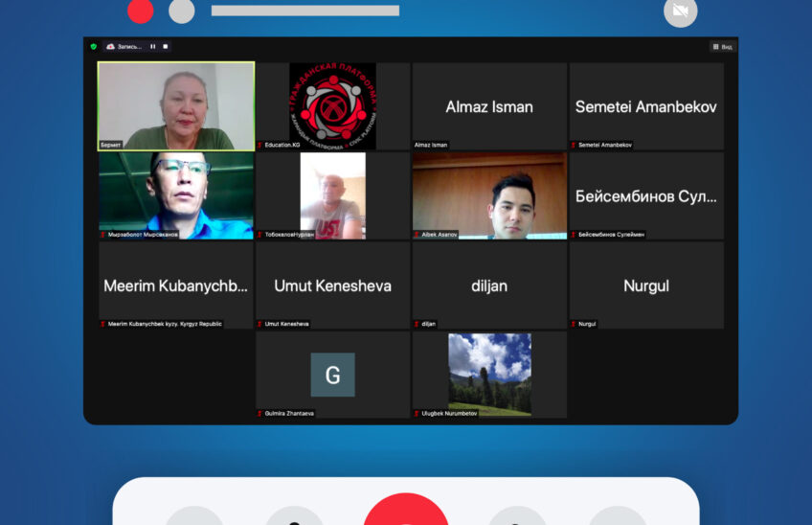Select the diljan participant tile
This screenshot has width=812, height=525.
pos(489,285)
